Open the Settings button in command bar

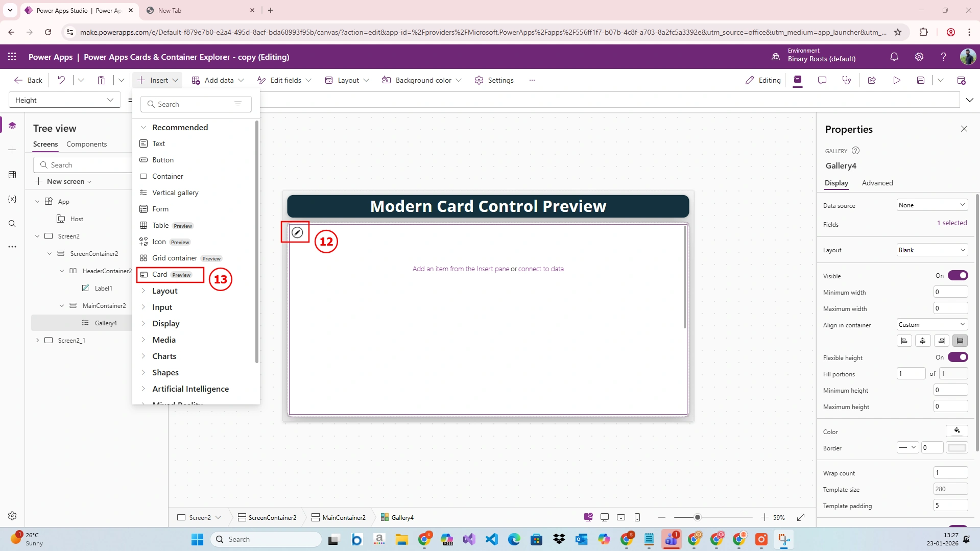(x=494, y=80)
